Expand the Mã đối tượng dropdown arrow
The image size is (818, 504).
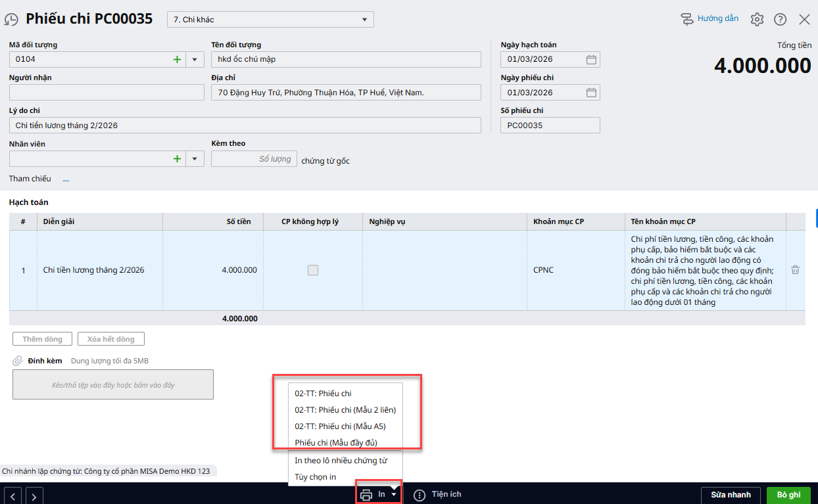point(195,60)
